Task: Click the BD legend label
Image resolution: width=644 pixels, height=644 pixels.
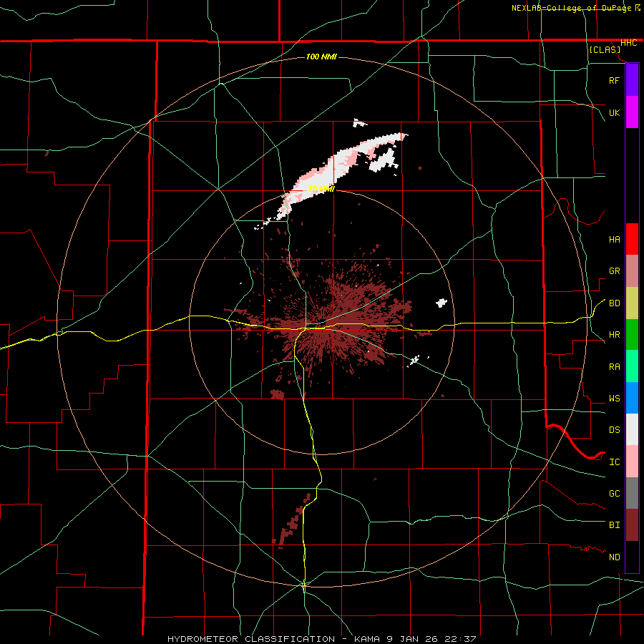Action: 614,303
